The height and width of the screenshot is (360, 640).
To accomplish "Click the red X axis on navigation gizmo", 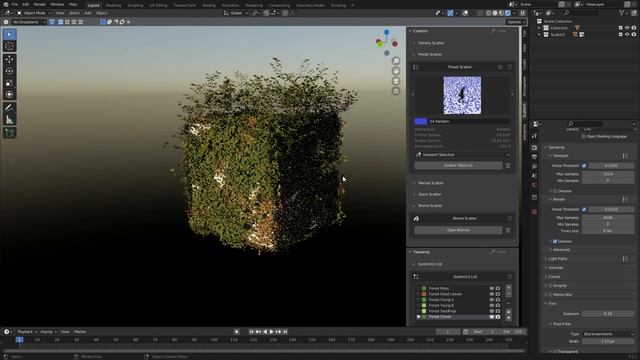I will click(395, 44).
